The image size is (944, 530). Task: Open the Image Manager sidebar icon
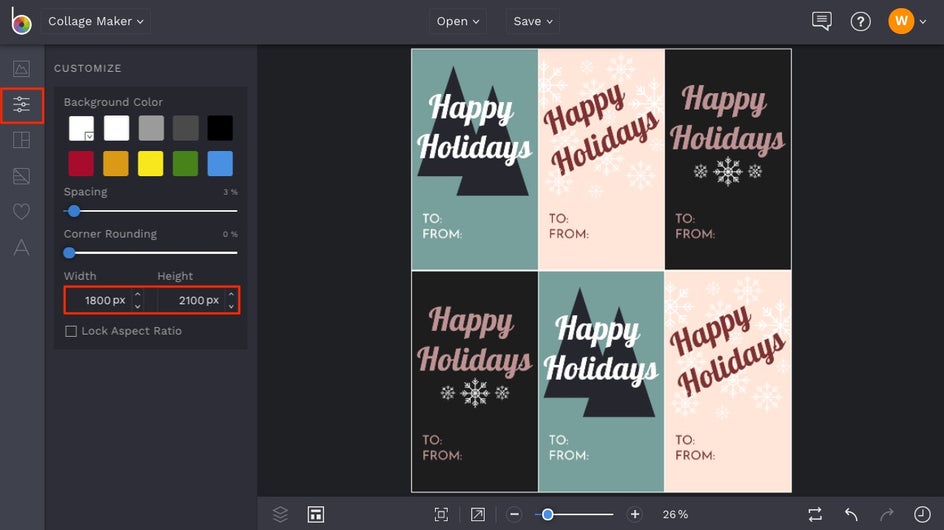(22, 69)
